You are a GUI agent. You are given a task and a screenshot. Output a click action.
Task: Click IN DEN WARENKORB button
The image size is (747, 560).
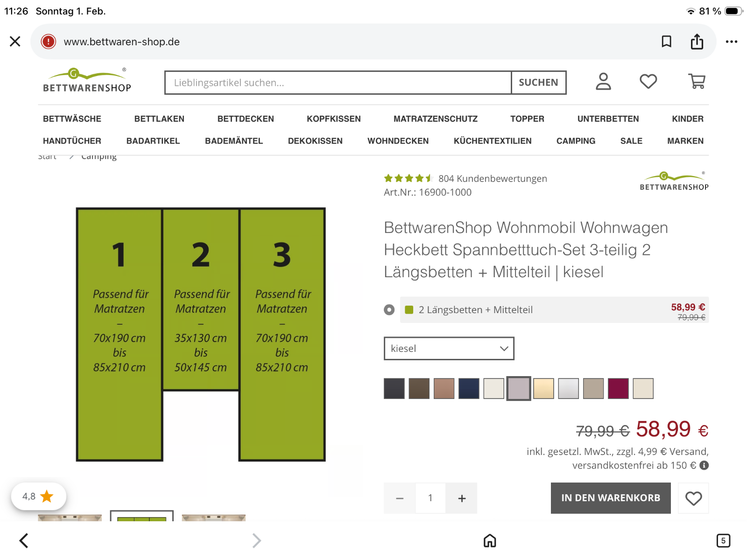pos(611,498)
